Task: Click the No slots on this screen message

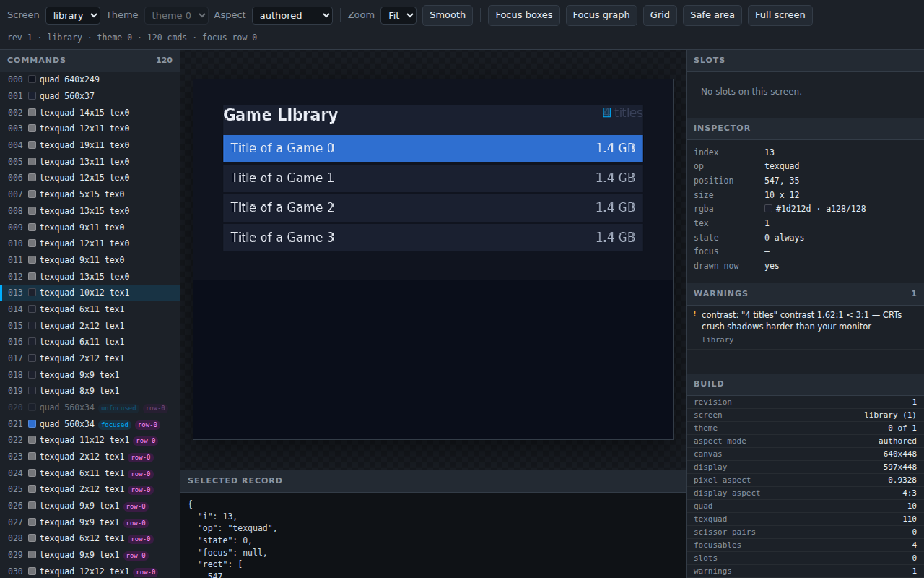Action: tap(751, 92)
